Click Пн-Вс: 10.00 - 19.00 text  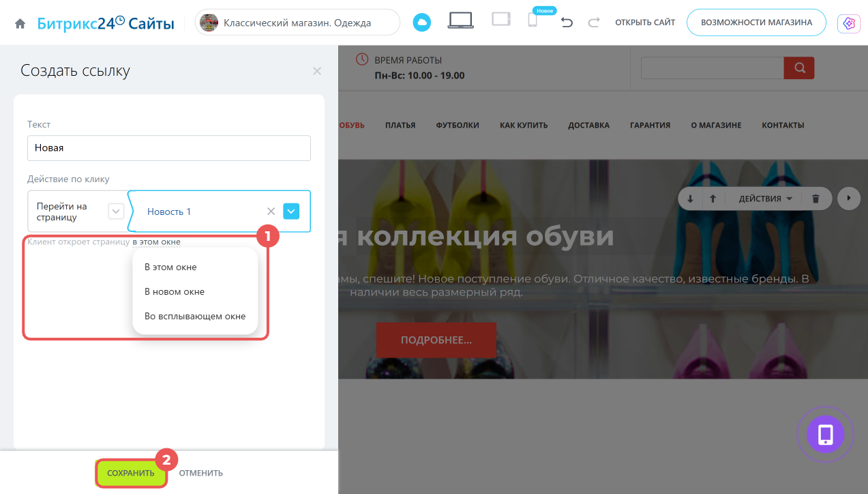(419, 75)
